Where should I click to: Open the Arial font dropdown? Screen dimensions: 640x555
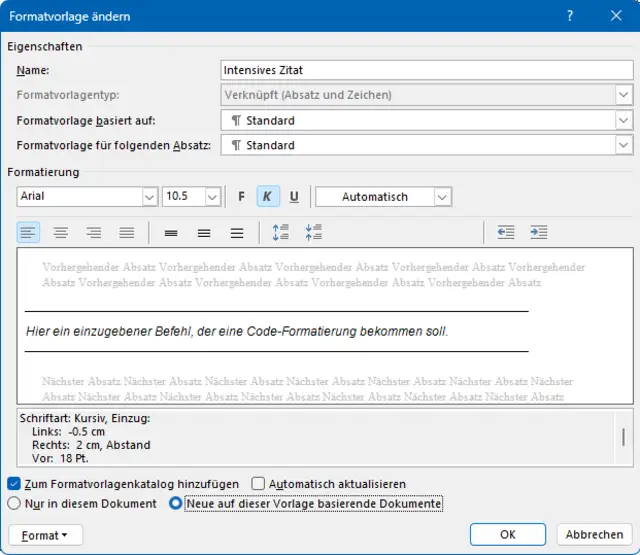[149, 197]
